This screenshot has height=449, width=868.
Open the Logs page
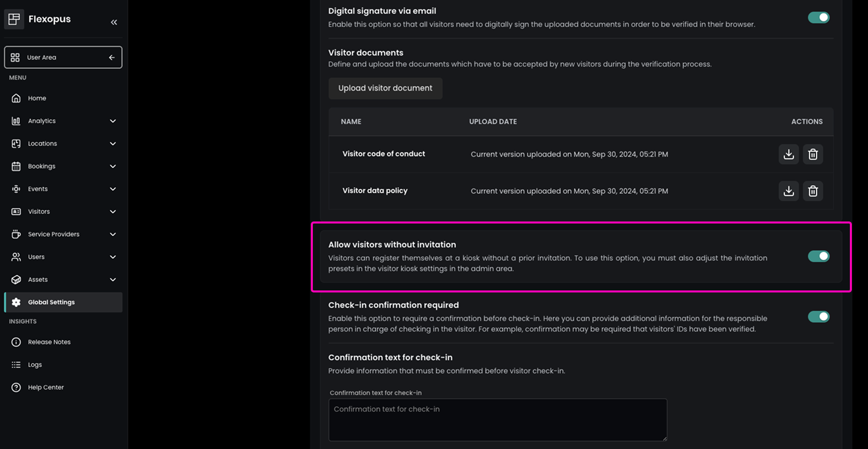point(35,364)
